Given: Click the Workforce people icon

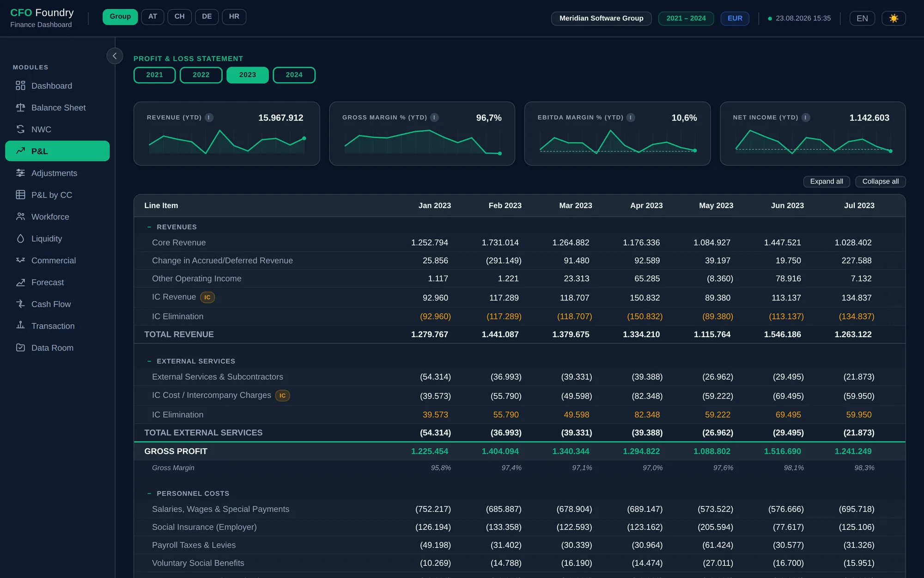Looking at the screenshot, I should (x=20, y=216).
